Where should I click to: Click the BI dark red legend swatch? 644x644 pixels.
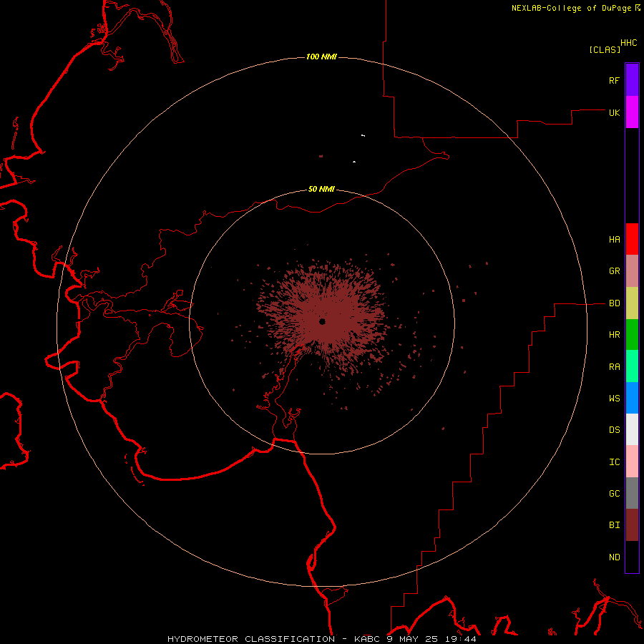click(x=632, y=525)
